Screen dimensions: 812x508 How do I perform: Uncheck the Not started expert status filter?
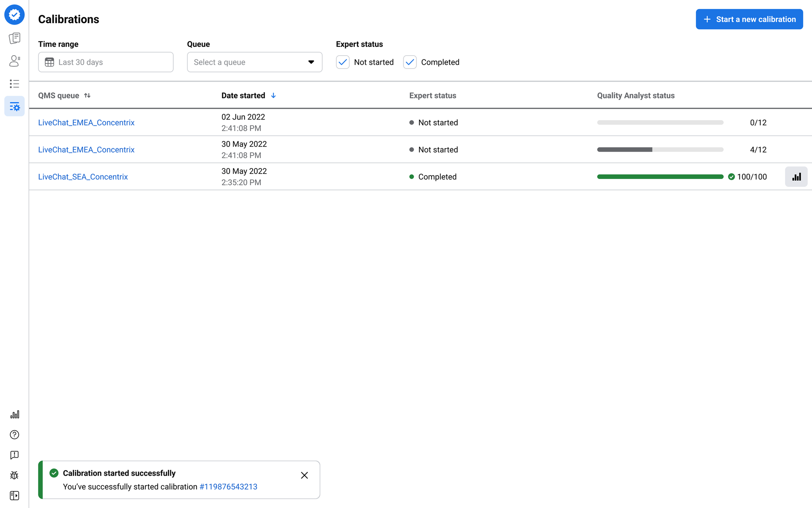(x=342, y=62)
